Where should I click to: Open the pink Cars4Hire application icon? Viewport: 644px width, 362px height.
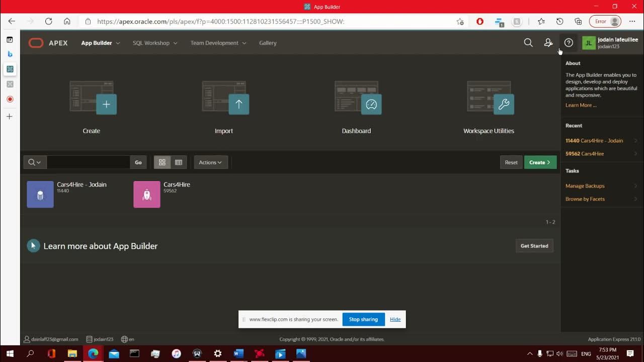pyautogui.click(x=147, y=195)
